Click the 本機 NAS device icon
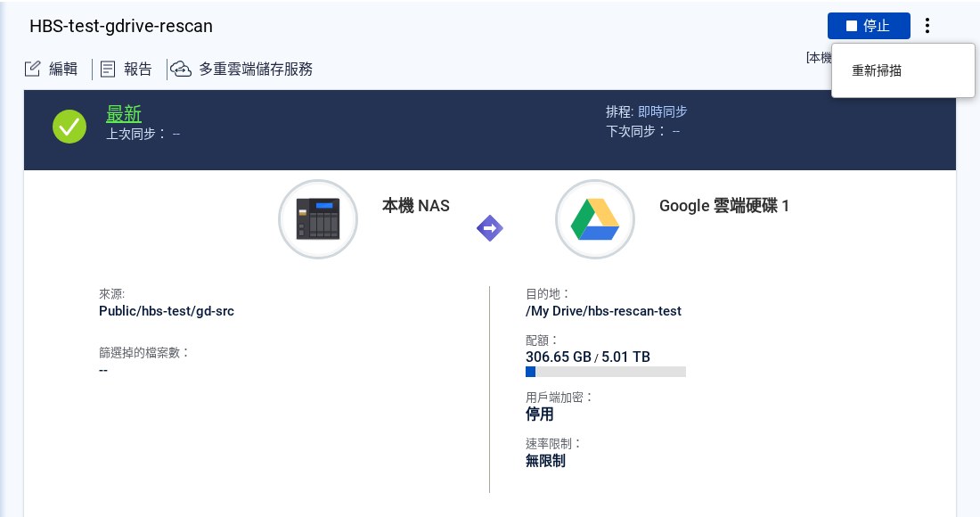 coord(318,219)
